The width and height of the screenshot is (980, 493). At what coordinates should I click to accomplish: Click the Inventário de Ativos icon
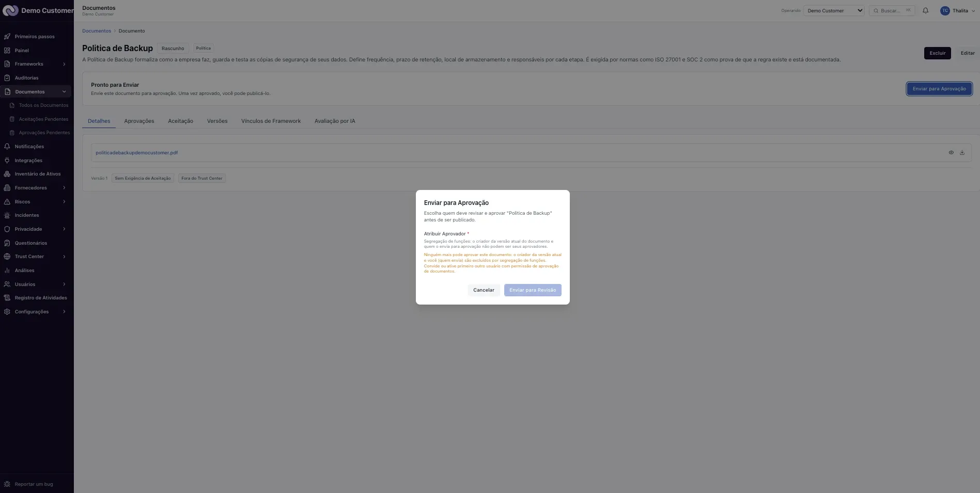(7, 174)
